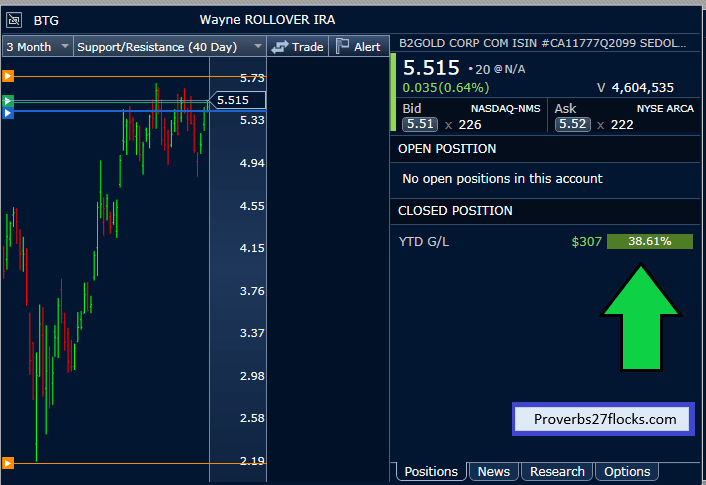
Task: Select the orange support marker at 2.19
Action: click(x=7, y=462)
